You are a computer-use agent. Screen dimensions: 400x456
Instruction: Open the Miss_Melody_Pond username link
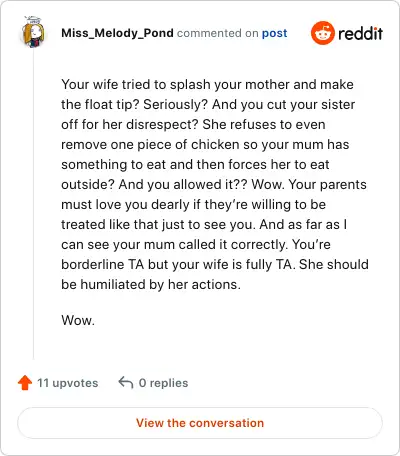[x=117, y=33]
